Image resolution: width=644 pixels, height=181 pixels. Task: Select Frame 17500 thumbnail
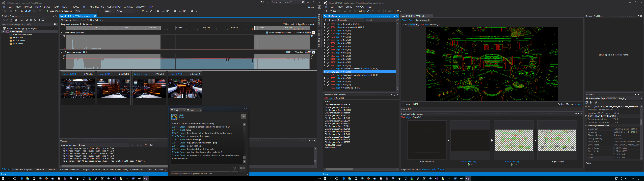click(x=78, y=88)
